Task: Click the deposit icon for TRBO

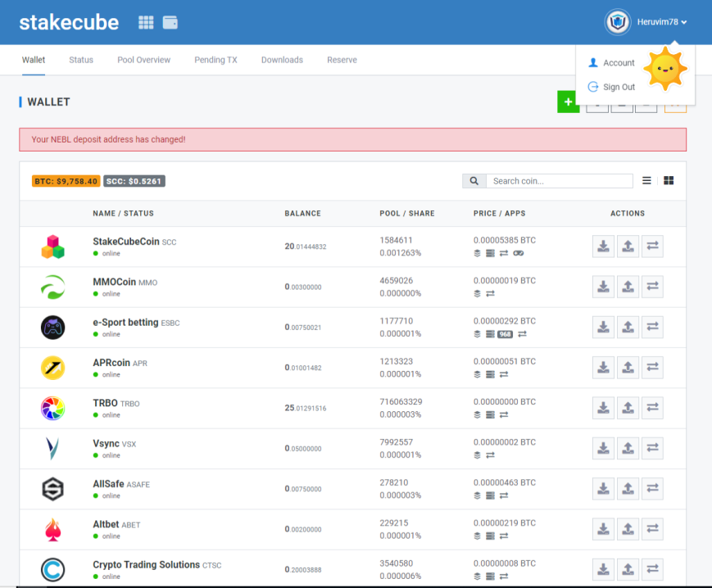Action: (603, 408)
